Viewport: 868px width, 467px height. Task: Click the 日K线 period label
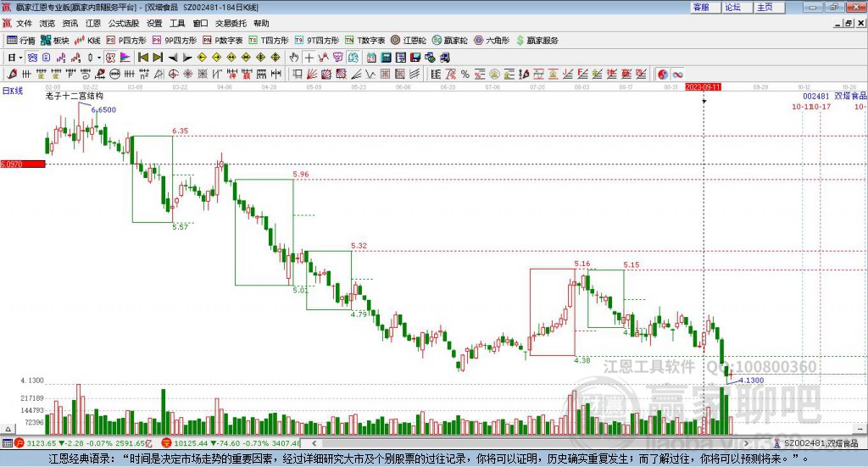click(13, 91)
